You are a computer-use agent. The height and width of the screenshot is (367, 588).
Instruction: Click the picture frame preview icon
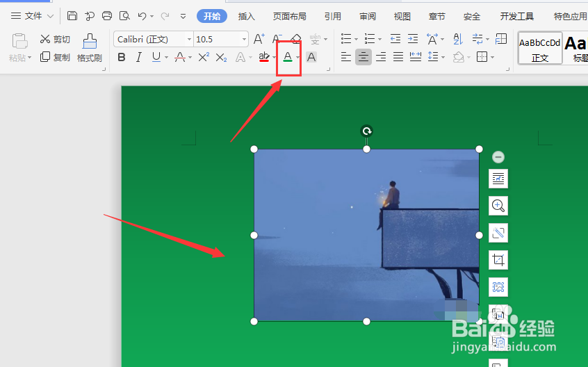click(x=498, y=287)
